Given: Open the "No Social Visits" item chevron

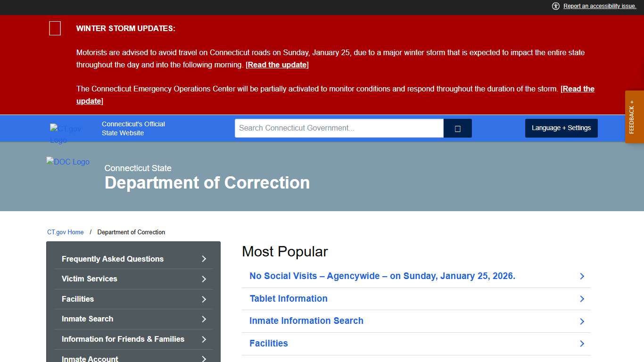Looking at the screenshot, I should click(582, 276).
